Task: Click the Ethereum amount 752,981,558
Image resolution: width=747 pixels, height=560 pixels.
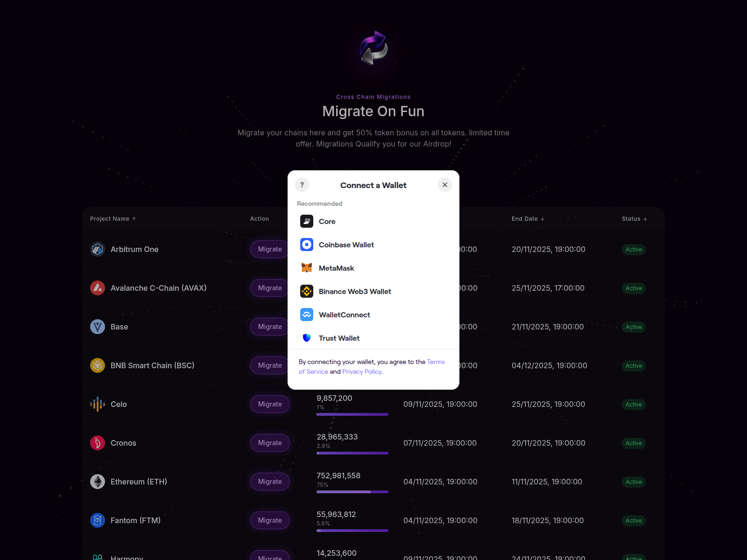Action: [338, 476]
